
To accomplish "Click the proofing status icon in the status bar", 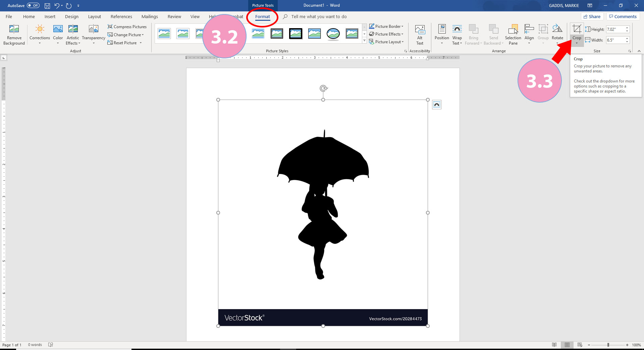I will [x=51, y=345].
